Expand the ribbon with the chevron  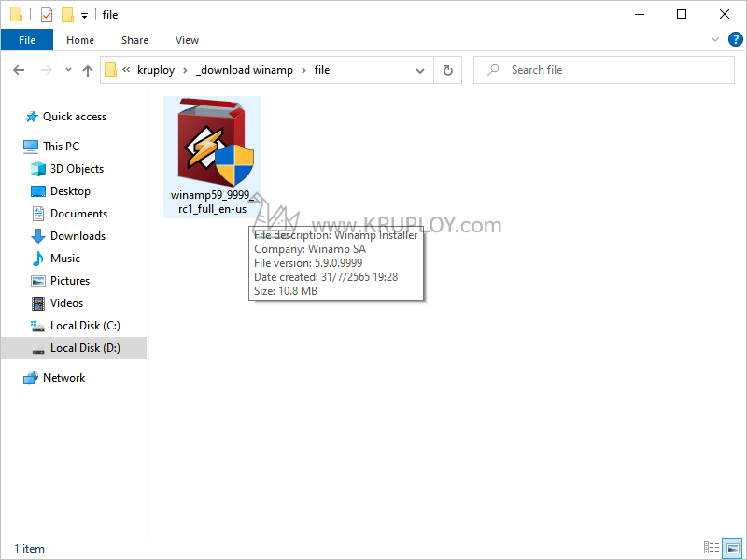[715, 39]
